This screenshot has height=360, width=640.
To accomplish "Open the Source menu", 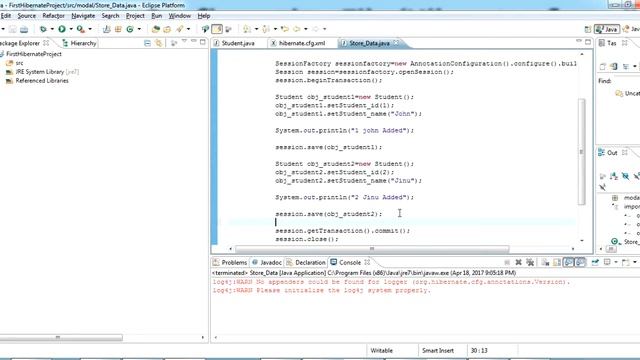I will 27,16.
